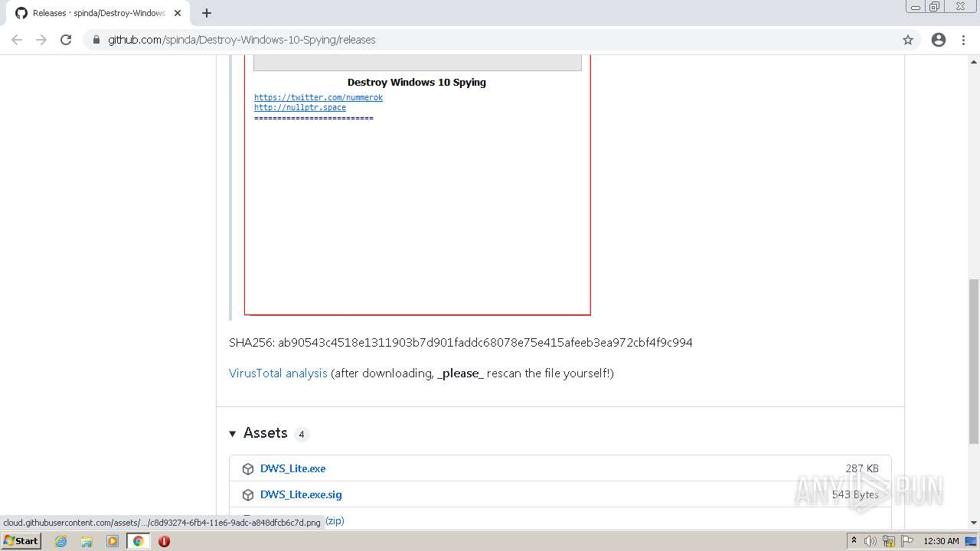Open a new browser tab
Viewport: 980px width, 551px height.
[x=207, y=13]
